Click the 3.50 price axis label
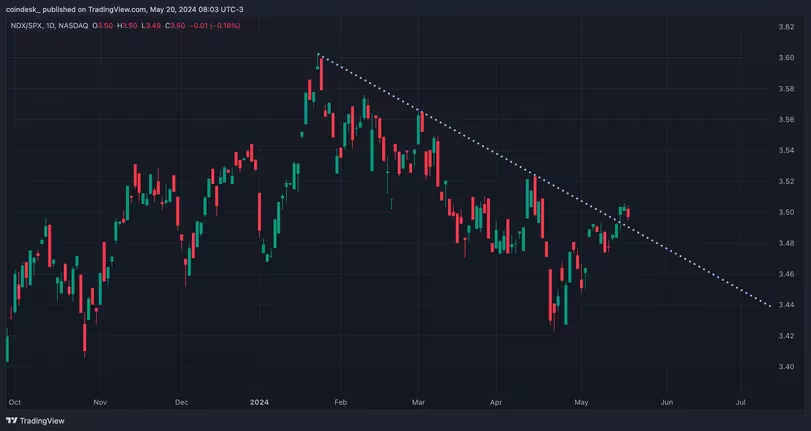Image resolution: width=811 pixels, height=431 pixels. coord(786,212)
